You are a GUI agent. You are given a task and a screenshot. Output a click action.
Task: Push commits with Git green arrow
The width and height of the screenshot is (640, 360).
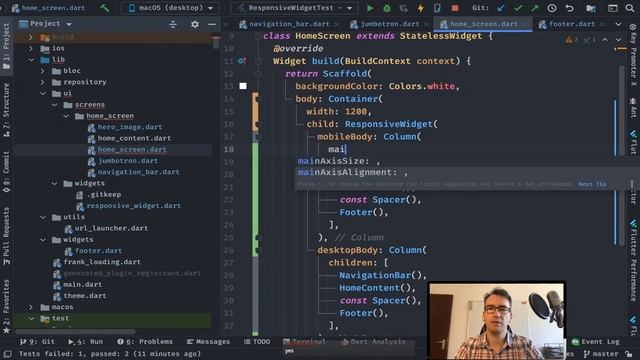(x=535, y=8)
